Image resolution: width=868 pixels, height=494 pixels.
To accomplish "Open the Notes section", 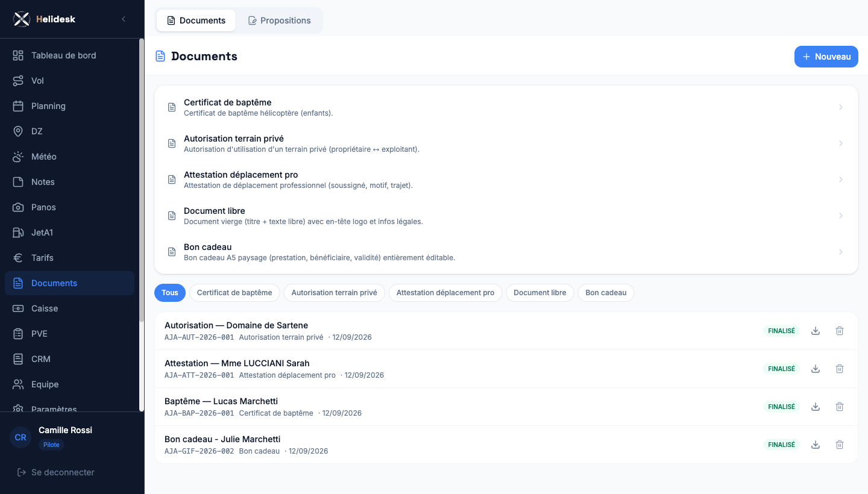I will (x=69, y=182).
